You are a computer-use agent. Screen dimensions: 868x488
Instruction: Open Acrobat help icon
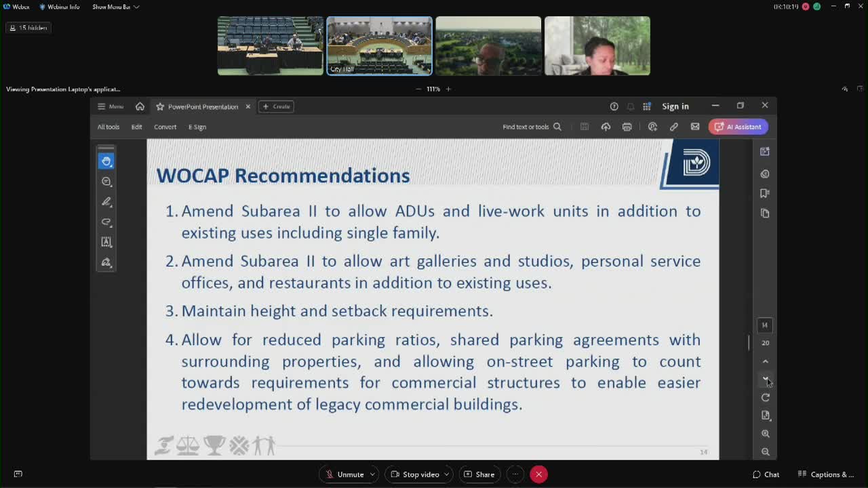(x=614, y=106)
